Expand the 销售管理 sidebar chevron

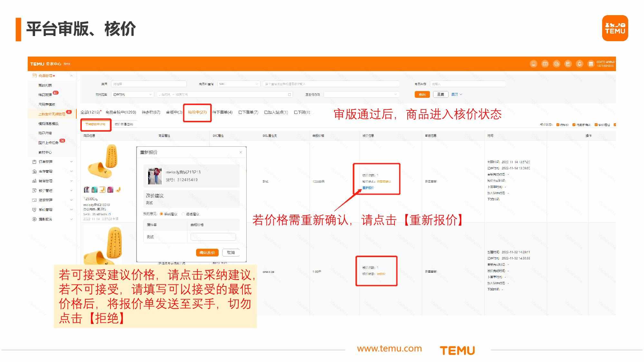coord(71,181)
